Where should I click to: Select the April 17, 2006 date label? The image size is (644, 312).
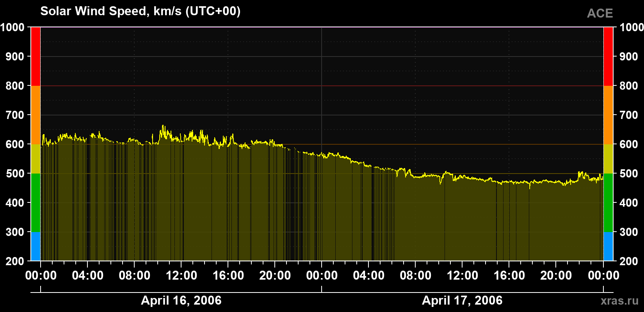(462, 300)
